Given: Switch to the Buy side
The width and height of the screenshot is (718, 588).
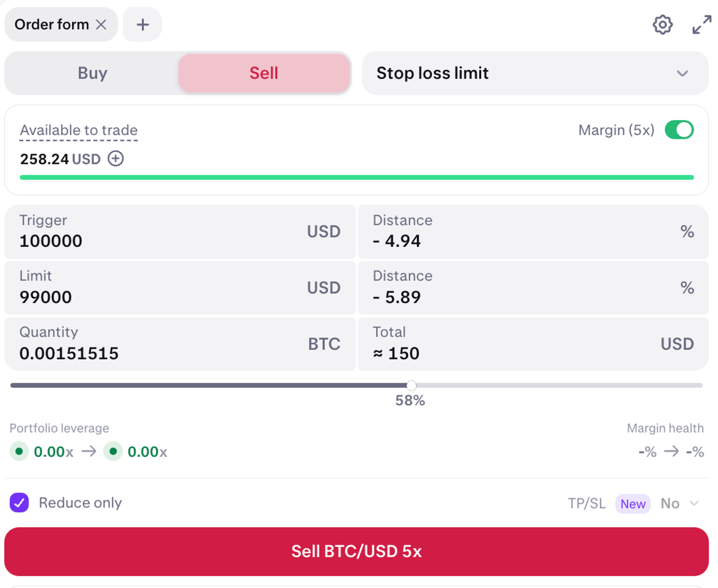Looking at the screenshot, I should (93, 73).
